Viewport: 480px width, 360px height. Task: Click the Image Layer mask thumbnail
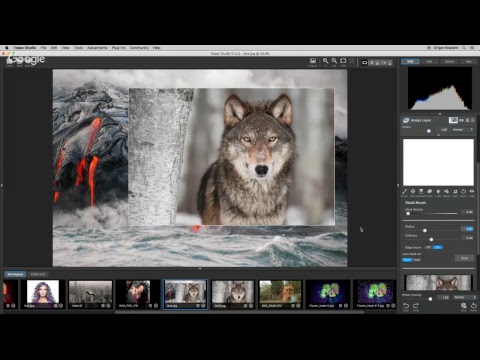[x=453, y=120]
